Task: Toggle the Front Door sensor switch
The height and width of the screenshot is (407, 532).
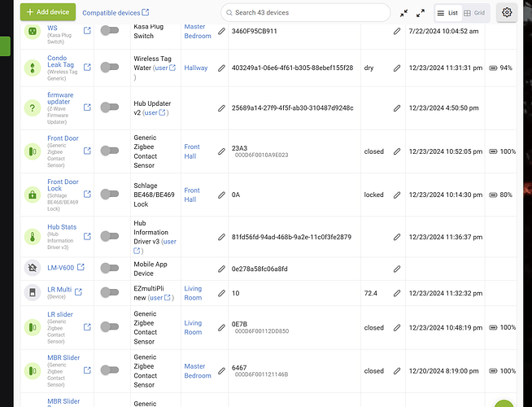Action: click(x=110, y=151)
